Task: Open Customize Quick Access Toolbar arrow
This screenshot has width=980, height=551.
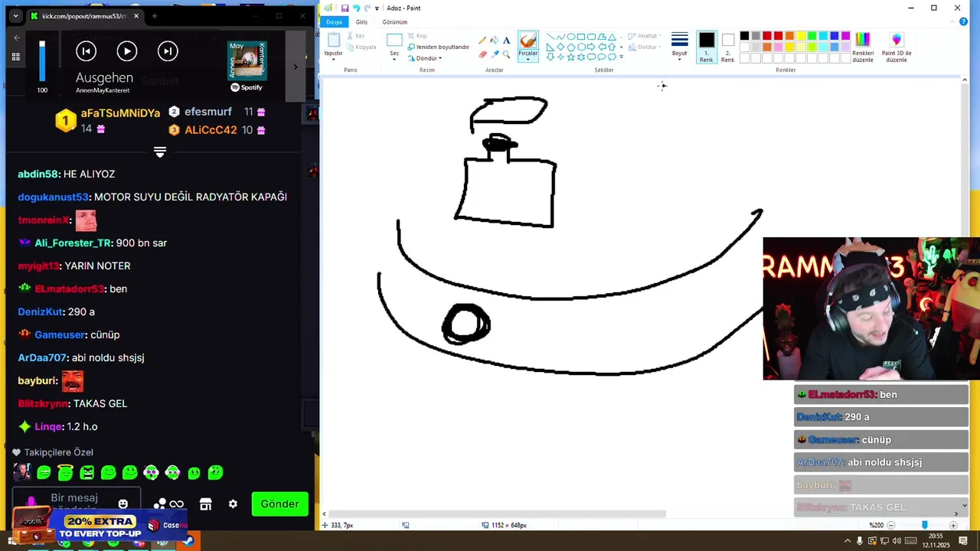Action: pos(377,8)
